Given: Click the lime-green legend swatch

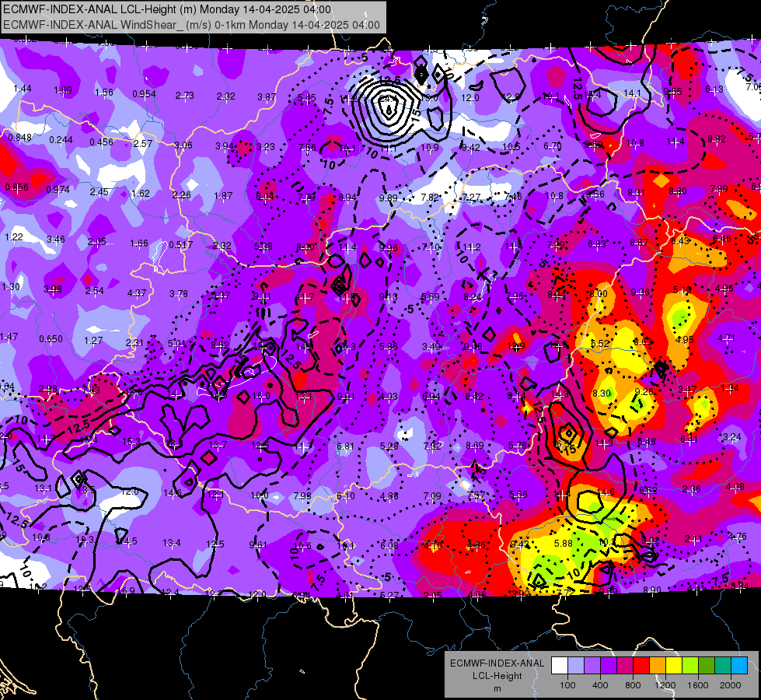Looking at the screenshot, I should point(689,666).
